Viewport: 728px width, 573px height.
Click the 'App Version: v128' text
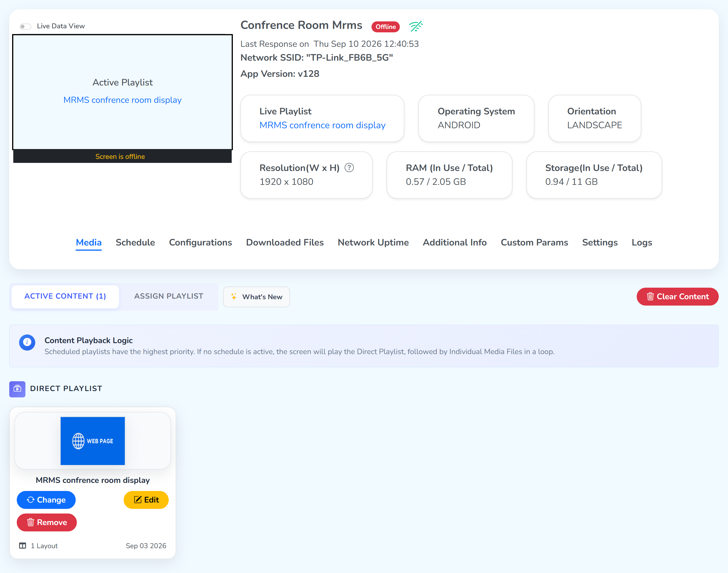click(280, 74)
